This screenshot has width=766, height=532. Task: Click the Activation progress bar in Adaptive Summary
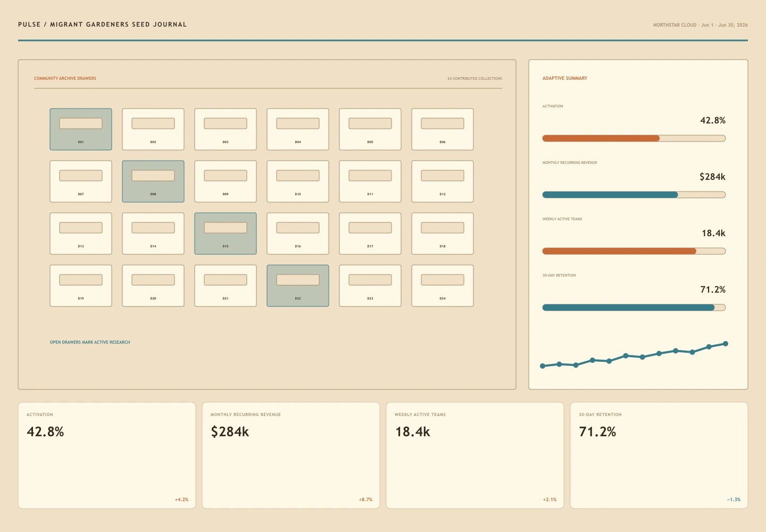pyautogui.click(x=634, y=138)
